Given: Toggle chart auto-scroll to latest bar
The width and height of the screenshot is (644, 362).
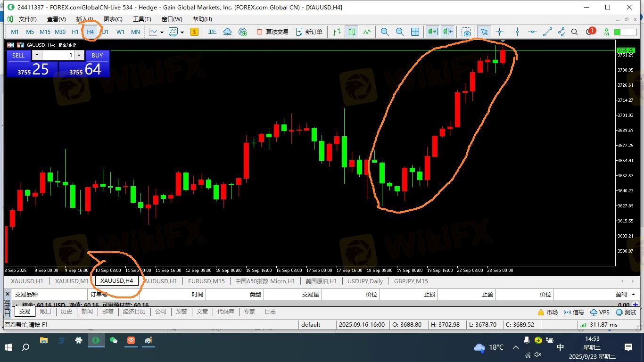Looking at the screenshot, I should tap(432, 32).
